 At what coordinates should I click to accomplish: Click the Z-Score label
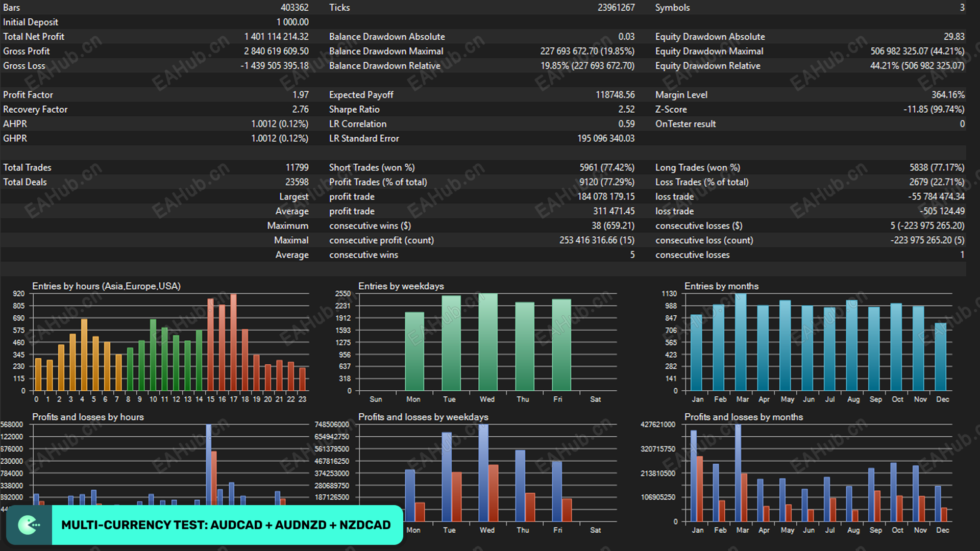[x=671, y=109]
